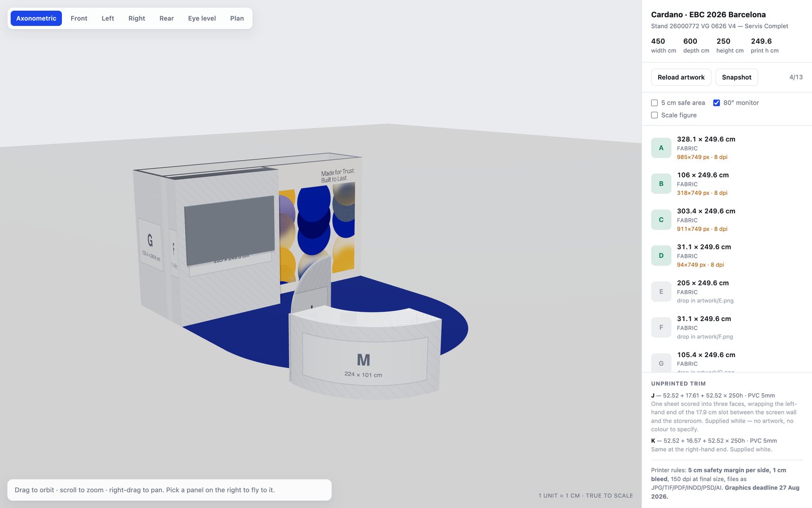The width and height of the screenshot is (812, 508).
Task: Pick panel D badge in the list
Action: [661, 256]
